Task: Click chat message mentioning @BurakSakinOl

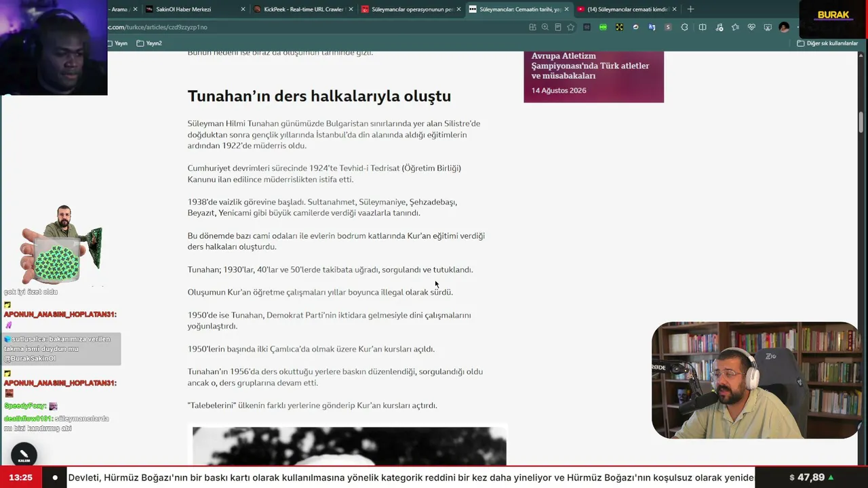Action: click(x=62, y=348)
